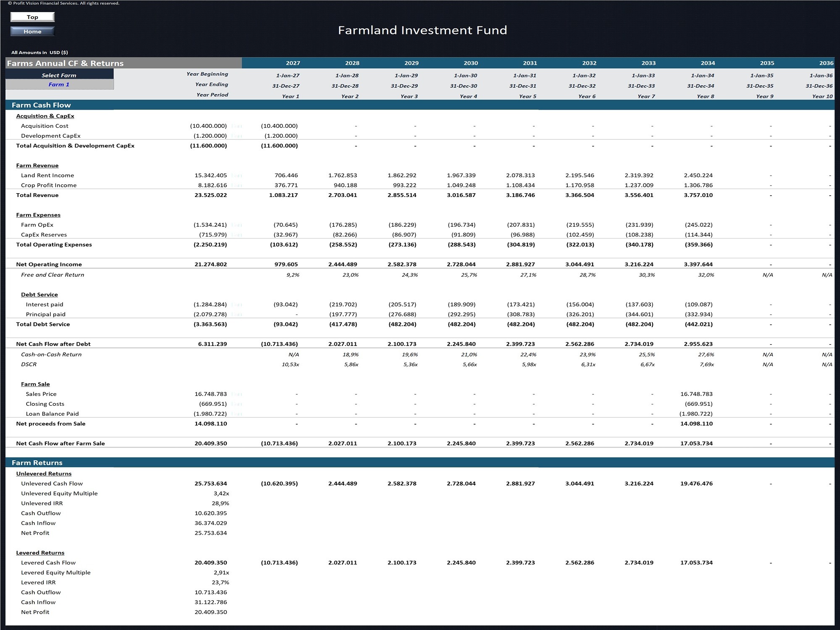Click the Top button
This screenshot has width=840, height=630.
tap(32, 17)
